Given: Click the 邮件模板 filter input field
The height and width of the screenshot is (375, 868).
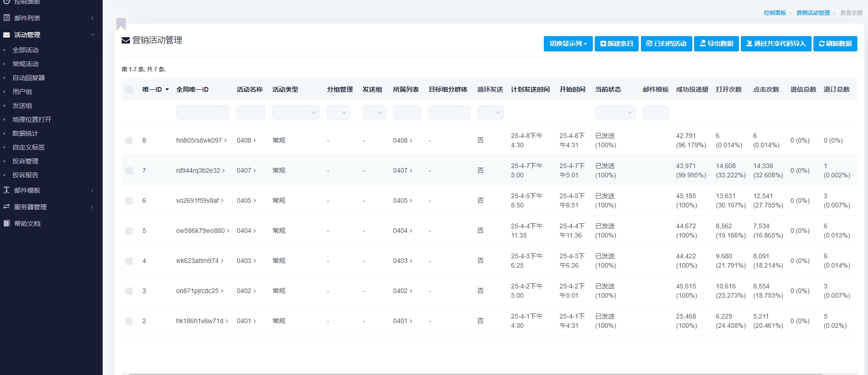Looking at the screenshot, I should point(656,112).
